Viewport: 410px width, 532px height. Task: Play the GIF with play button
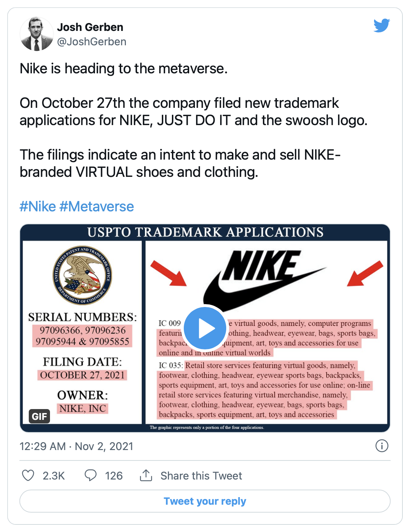205,328
